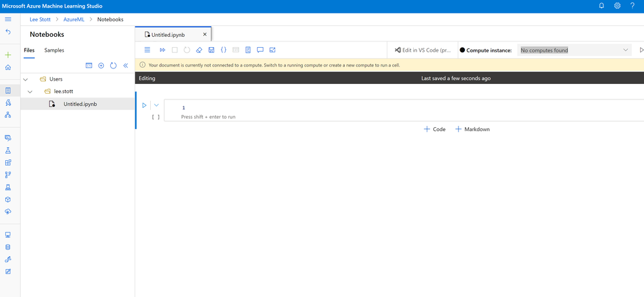Run the code cell with play icon
The width and height of the screenshot is (644, 297).
pyautogui.click(x=144, y=105)
